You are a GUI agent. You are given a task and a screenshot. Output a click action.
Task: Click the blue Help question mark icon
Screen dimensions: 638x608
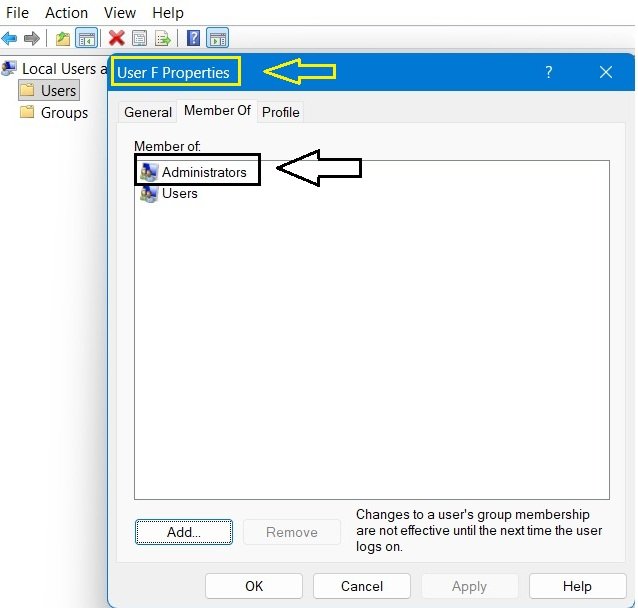(193, 38)
